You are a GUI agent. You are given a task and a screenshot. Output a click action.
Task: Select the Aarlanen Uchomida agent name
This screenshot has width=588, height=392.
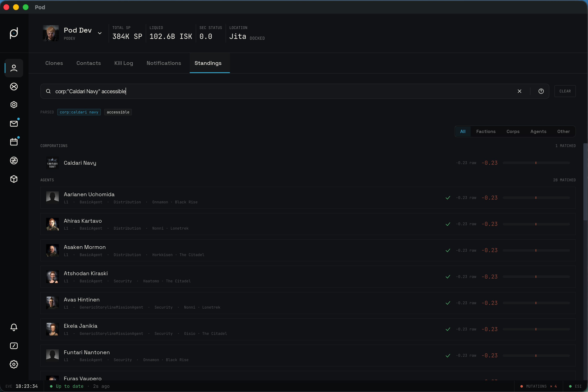pyautogui.click(x=89, y=194)
